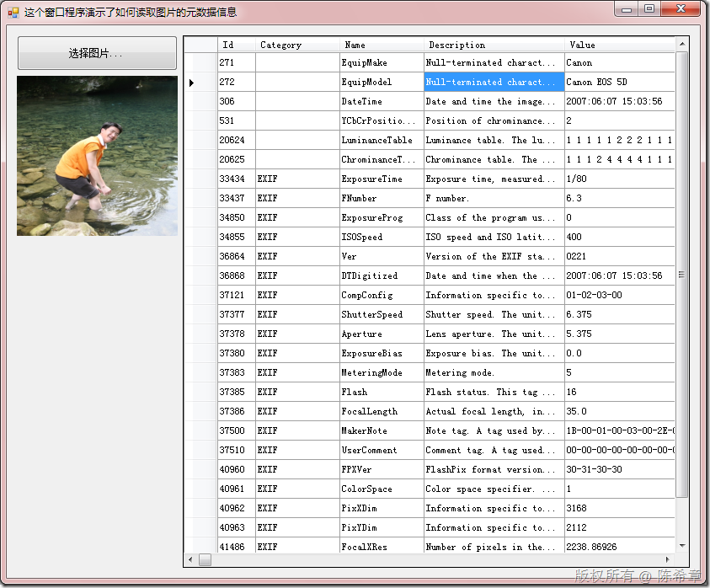The height and width of the screenshot is (588, 710).
Task: Click the Flash name cell
Action: (x=382, y=392)
